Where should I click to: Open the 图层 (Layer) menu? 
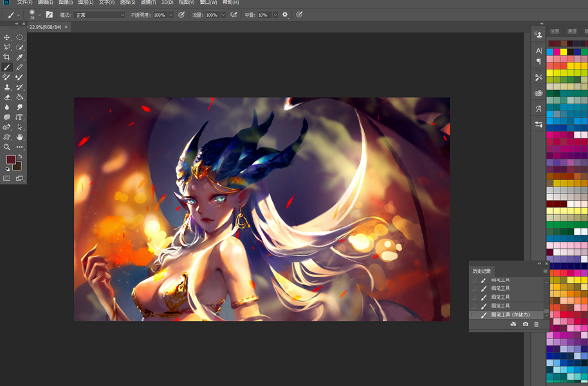86,2
